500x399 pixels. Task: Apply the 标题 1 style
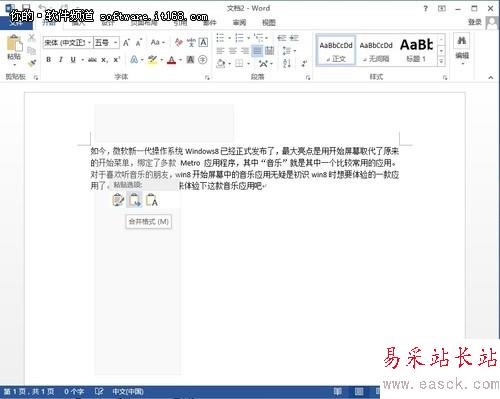pyautogui.click(x=416, y=51)
